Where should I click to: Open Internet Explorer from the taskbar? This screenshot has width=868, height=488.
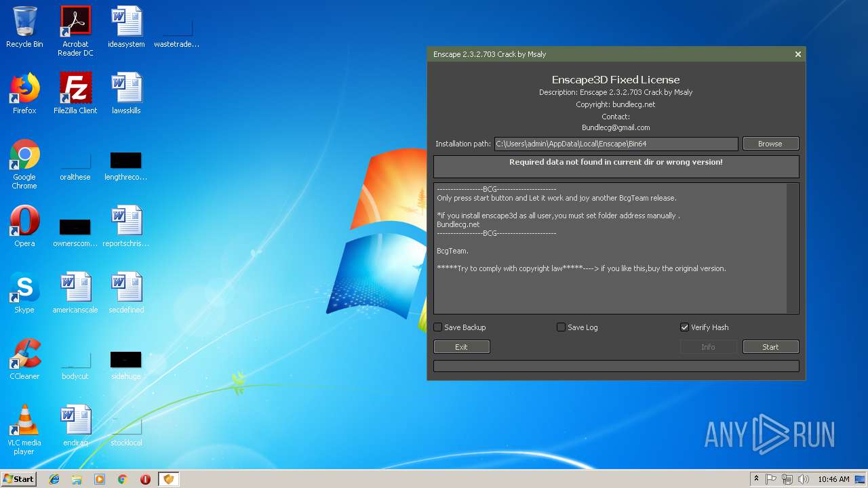tap(54, 479)
